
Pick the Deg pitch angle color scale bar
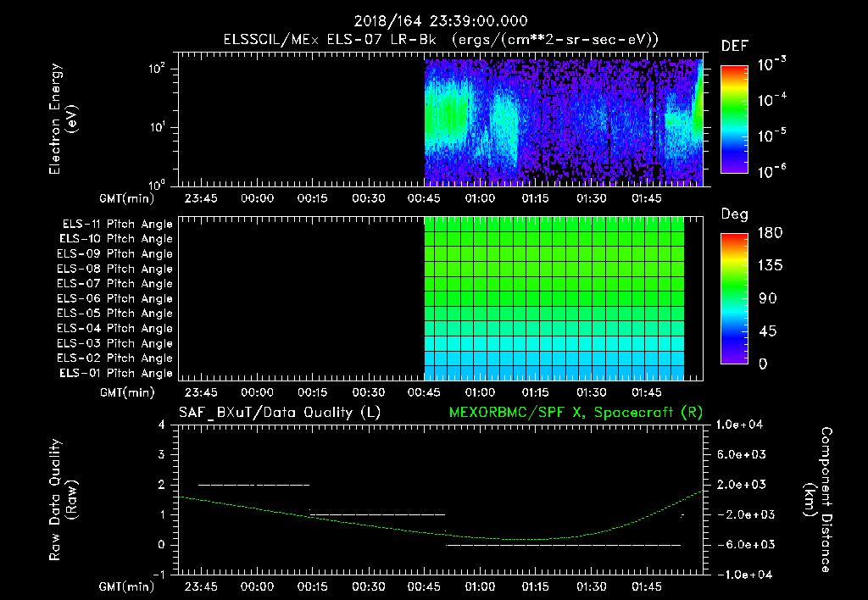pos(735,298)
